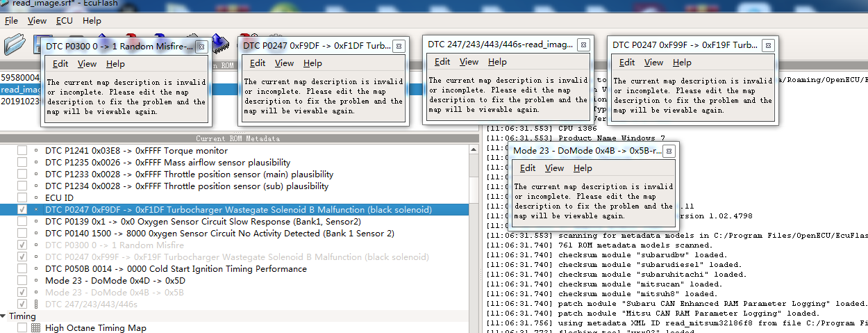Close the DTC P0300 Random Misfire popup
The height and width of the screenshot is (333, 868).
(x=201, y=47)
